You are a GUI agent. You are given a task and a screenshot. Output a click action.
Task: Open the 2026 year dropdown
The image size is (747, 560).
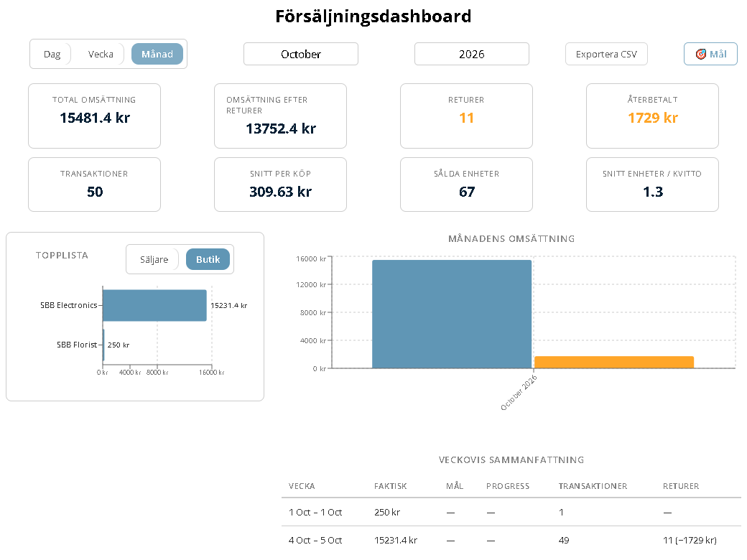point(472,55)
